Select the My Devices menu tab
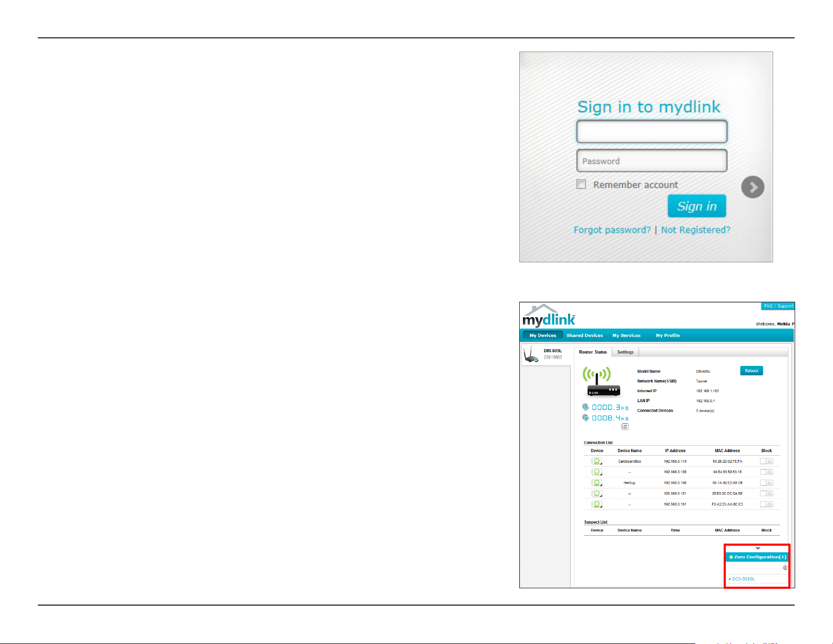 point(542,335)
